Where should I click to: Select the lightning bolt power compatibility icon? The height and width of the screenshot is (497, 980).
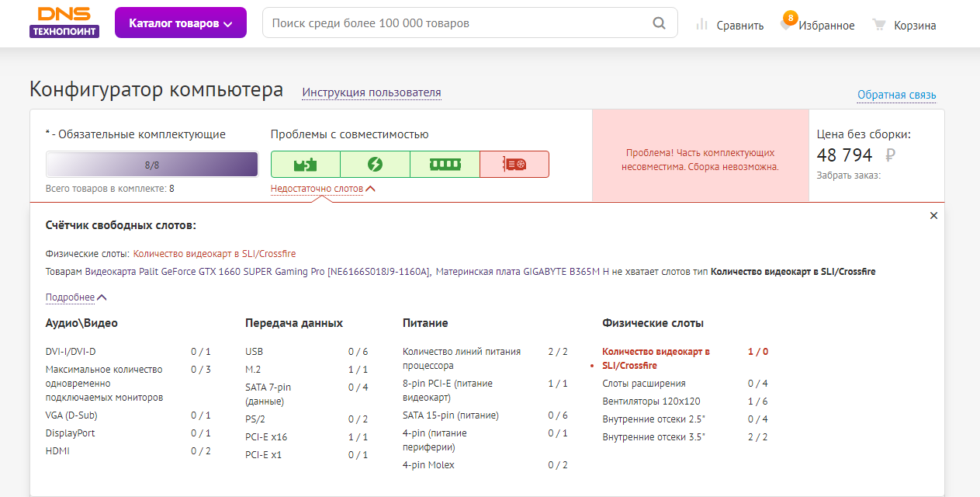pos(375,165)
